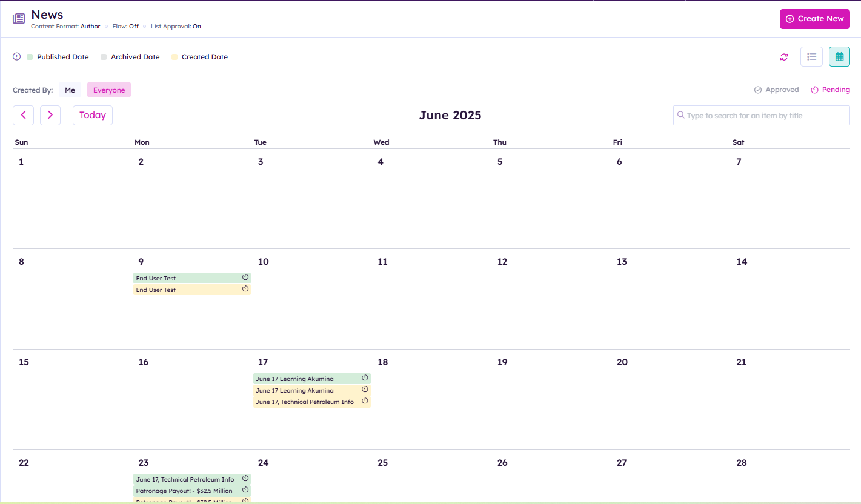Select the calendar view icon
The width and height of the screenshot is (861, 504).
click(x=839, y=57)
